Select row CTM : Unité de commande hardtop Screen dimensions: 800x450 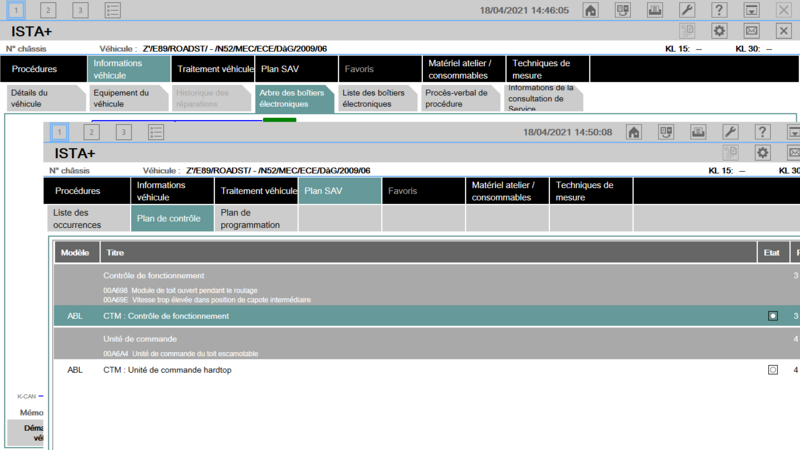click(x=427, y=370)
